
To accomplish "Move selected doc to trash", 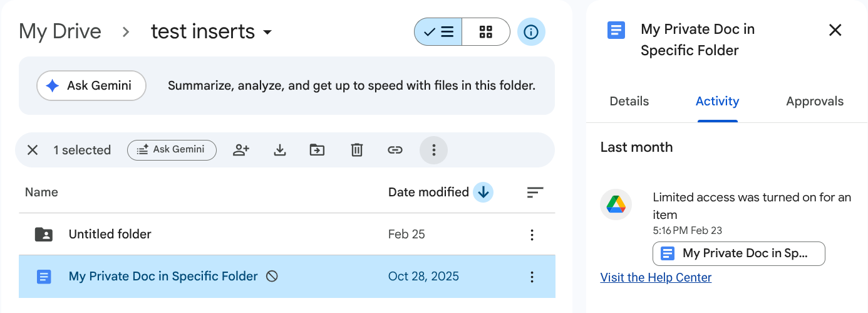I will (356, 150).
